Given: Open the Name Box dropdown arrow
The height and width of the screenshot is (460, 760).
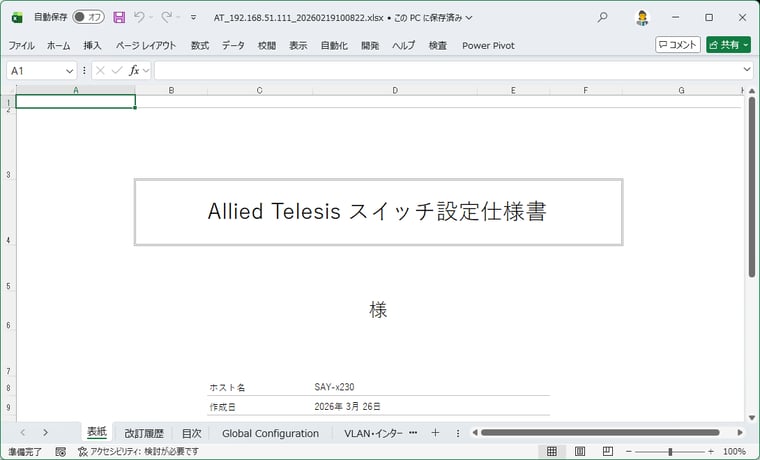Looking at the screenshot, I should point(69,71).
